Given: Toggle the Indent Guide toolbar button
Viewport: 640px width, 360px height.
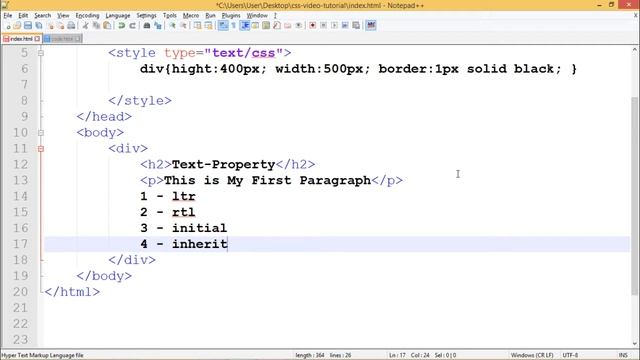Looking at the screenshot, I should click(245, 25).
